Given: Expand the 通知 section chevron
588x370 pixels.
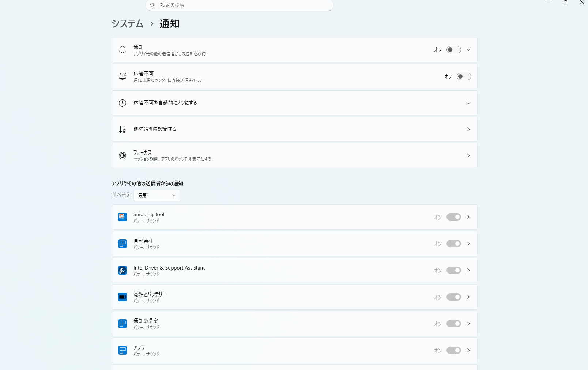Looking at the screenshot, I should point(468,50).
